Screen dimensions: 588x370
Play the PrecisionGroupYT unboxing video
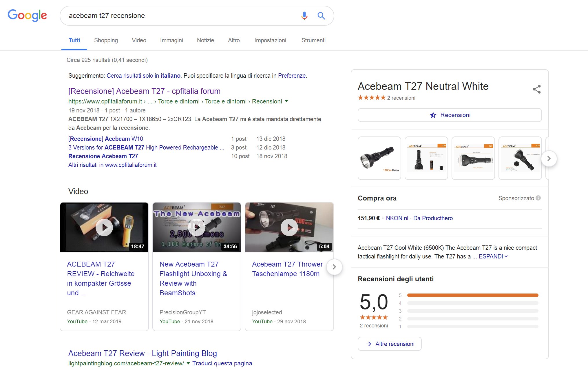pos(197,227)
